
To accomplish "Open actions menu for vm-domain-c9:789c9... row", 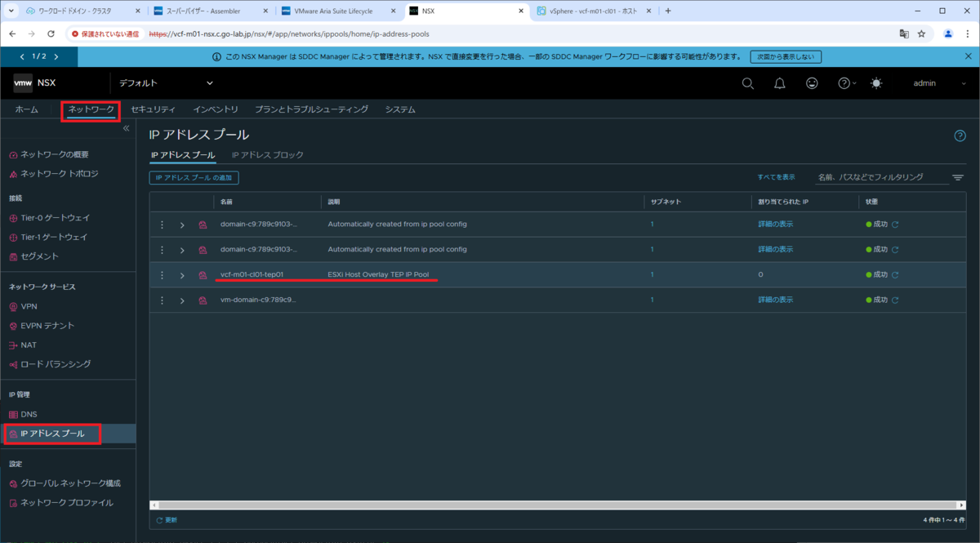I will (162, 300).
